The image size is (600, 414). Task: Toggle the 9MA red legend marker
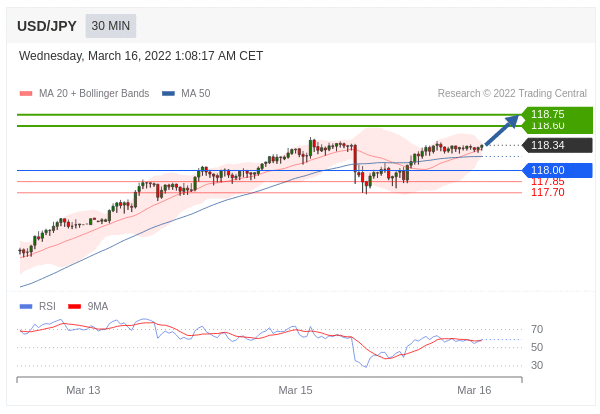[x=74, y=306]
